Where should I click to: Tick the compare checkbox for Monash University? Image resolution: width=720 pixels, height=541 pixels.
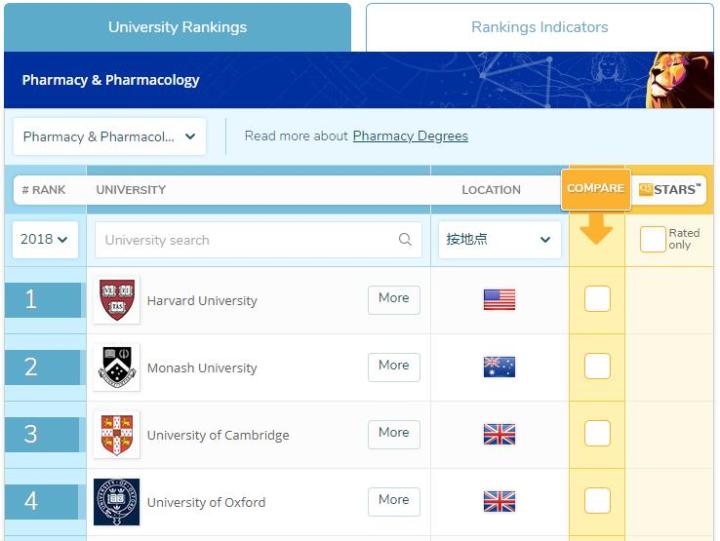[597, 366]
